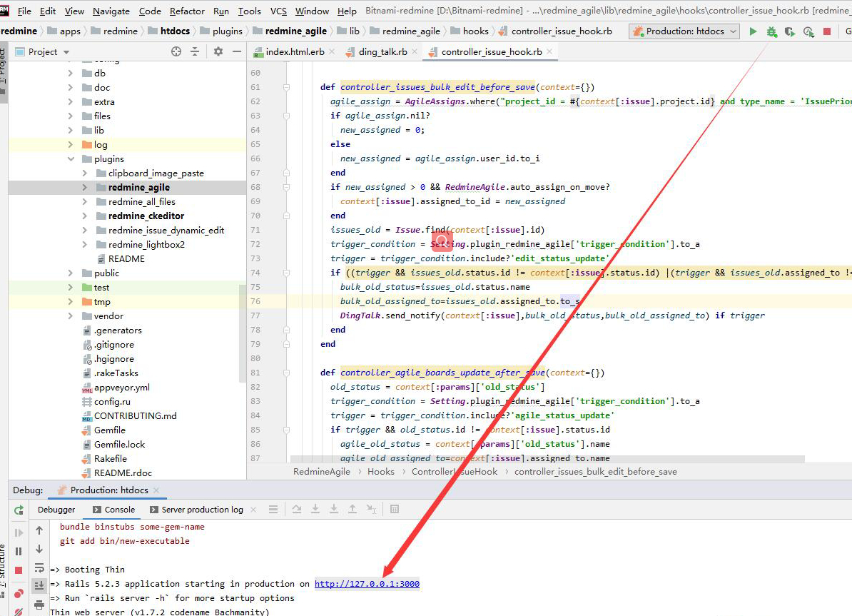Open the Server production log tab
852x616 pixels.
[x=196, y=510]
